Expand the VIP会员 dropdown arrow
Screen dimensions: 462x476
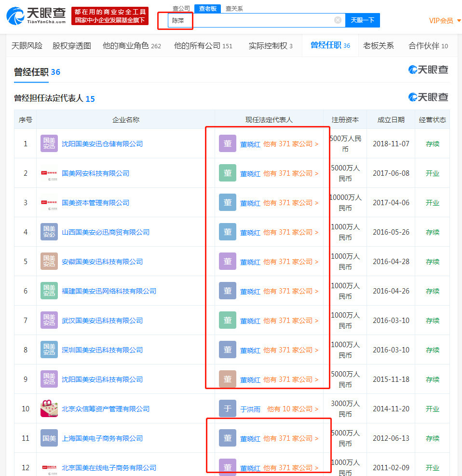click(x=459, y=21)
